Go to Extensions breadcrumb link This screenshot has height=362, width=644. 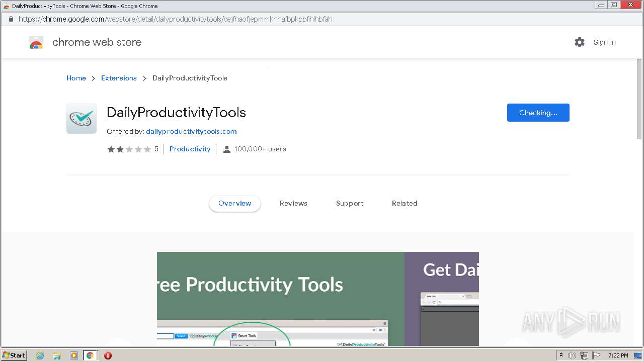pos(119,78)
